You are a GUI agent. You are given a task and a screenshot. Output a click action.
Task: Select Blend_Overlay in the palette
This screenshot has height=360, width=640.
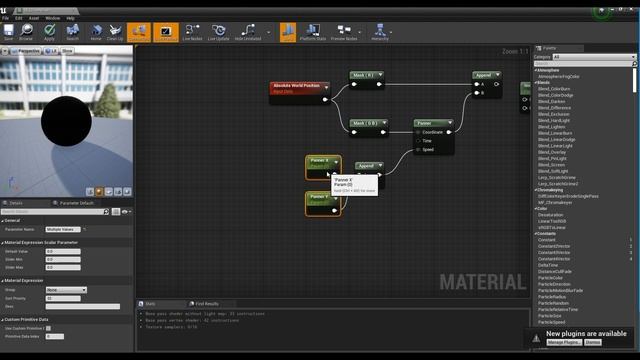552,152
